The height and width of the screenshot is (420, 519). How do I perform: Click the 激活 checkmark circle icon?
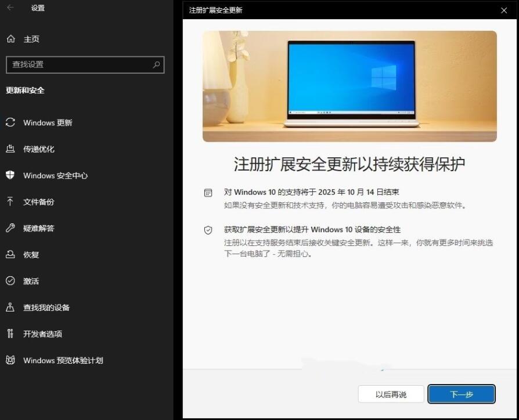point(10,281)
